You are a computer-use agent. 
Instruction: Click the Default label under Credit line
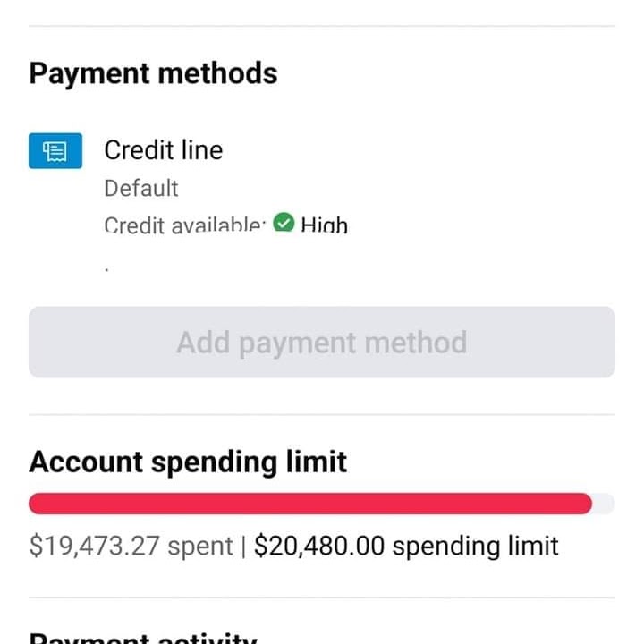click(x=141, y=189)
